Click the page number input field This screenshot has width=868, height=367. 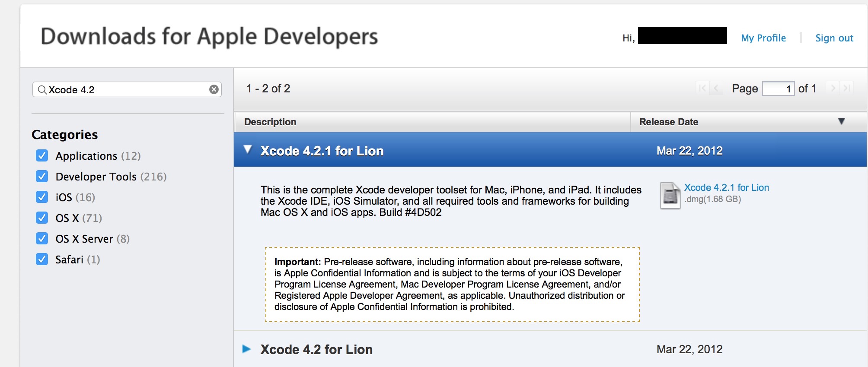[778, 89]
